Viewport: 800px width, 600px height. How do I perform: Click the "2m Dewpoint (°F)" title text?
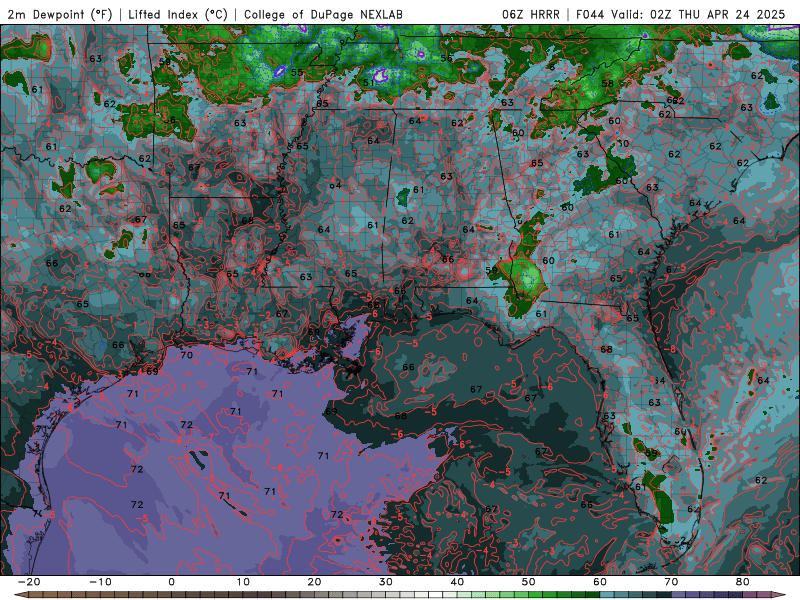[x=59, y=15]
